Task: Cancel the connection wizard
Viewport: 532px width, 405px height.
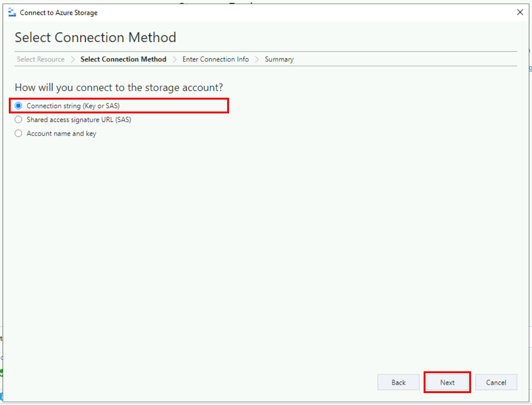Action: tap(496, 382)
